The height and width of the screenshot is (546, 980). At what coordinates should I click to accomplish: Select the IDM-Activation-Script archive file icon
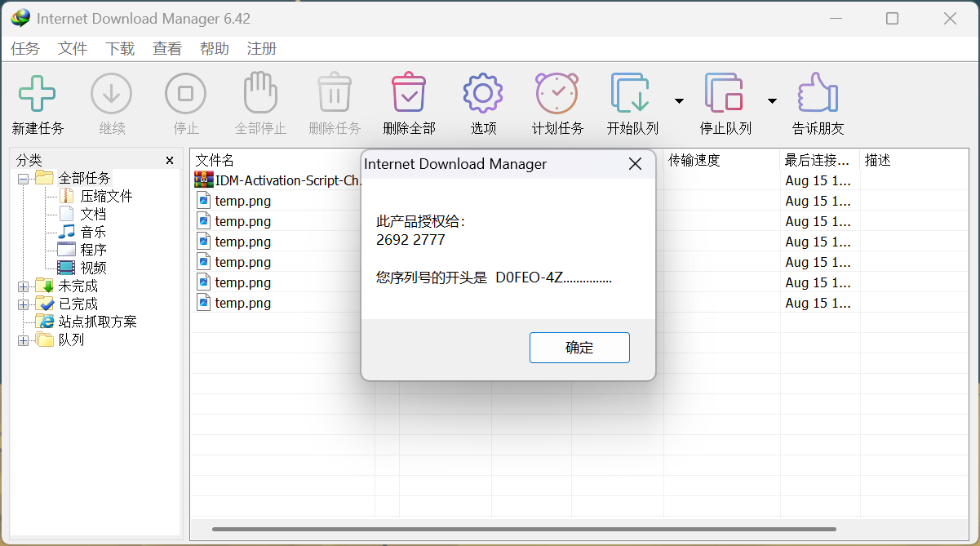pyautogui.click(x=204, y=180)
